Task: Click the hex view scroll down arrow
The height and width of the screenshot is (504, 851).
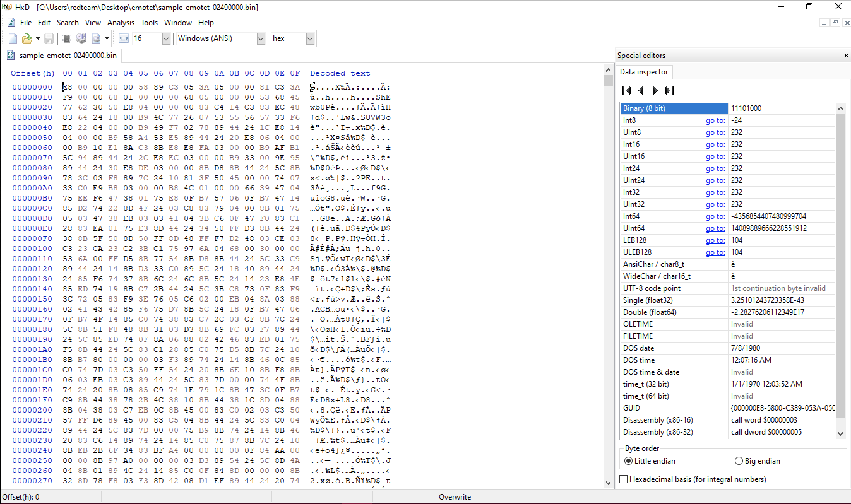Action: [608, 483]
